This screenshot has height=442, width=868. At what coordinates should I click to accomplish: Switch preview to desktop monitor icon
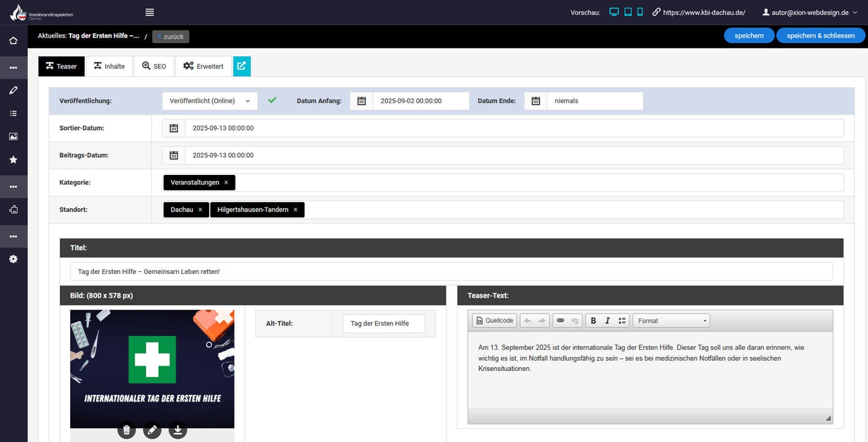614,12
